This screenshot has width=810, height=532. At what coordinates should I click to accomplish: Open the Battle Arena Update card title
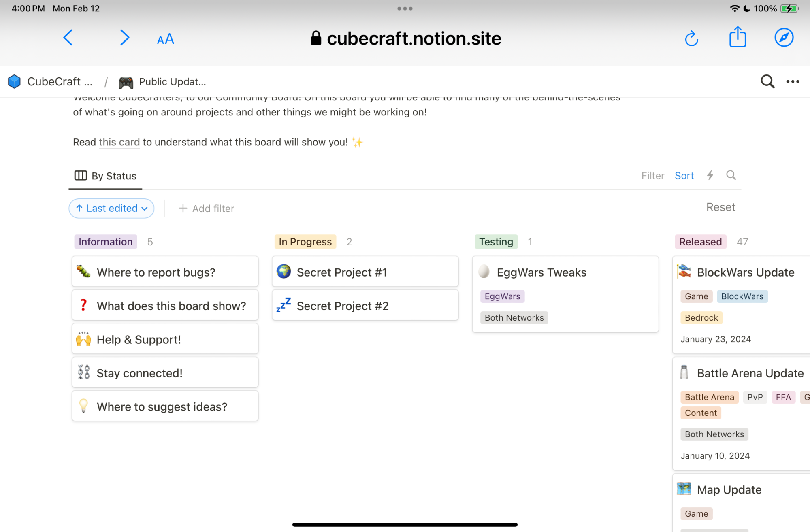click(750, 373)
